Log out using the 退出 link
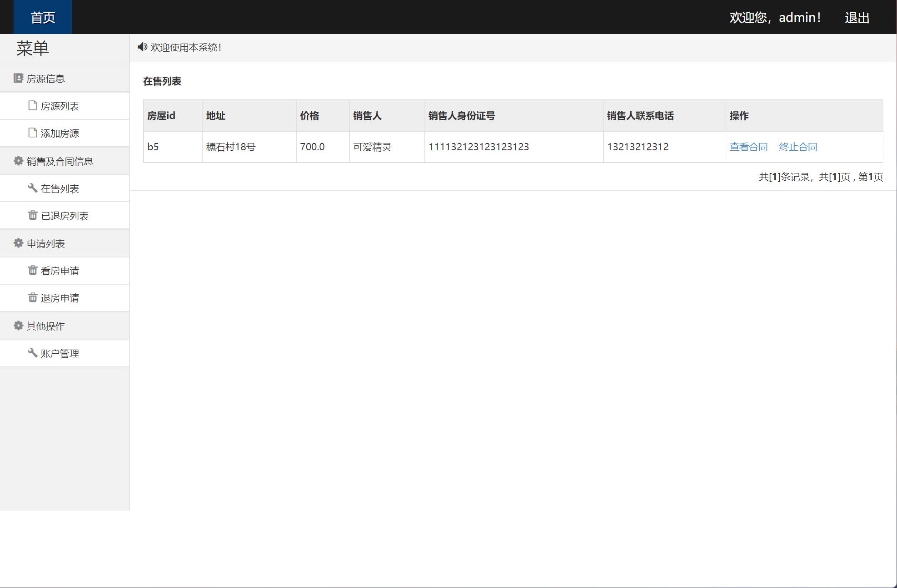897x588 pixels. pos(857,18)
